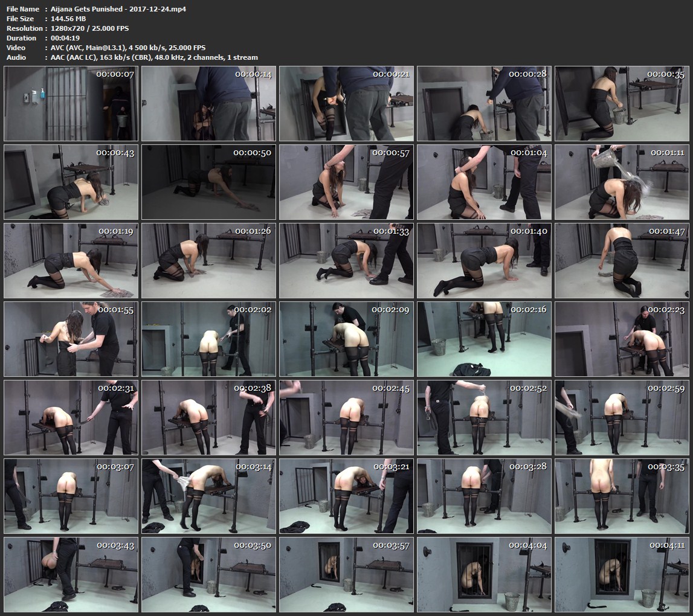The width and height of the screenshot is (693, 616).
Task: Select the file name text ending in .mp4
Action: point(118,9)
